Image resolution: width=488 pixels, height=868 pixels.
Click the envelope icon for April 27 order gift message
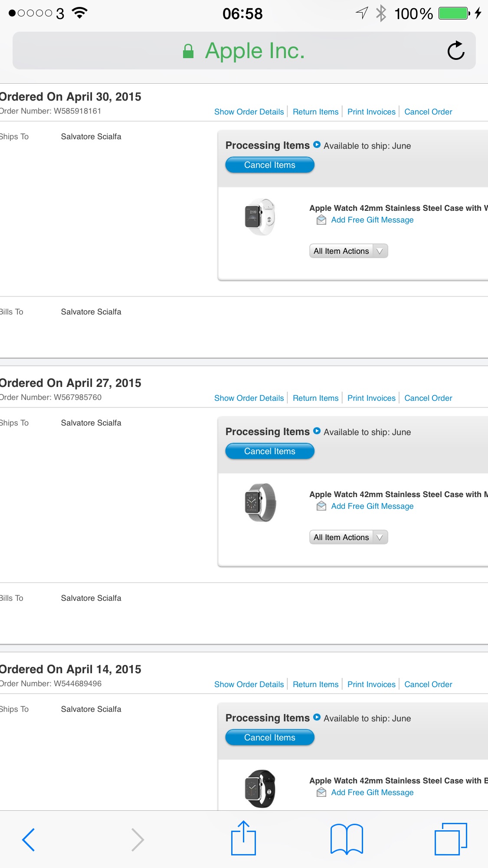(x=321, y=506)
